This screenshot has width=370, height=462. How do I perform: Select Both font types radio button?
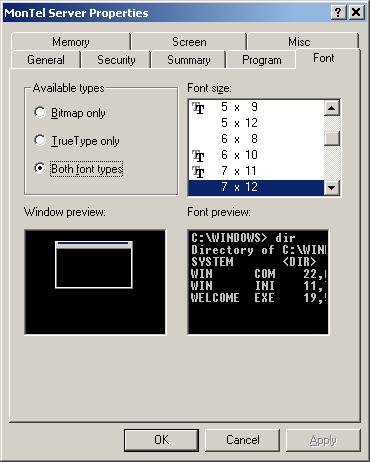40,168
